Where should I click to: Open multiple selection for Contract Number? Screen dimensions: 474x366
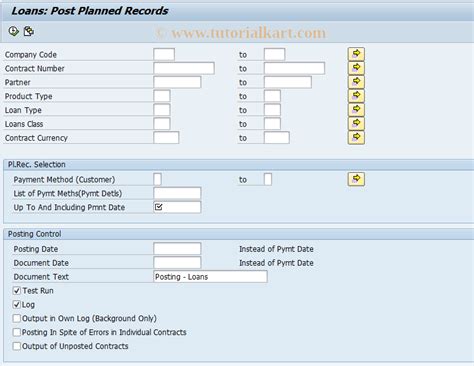click(356, 68)
